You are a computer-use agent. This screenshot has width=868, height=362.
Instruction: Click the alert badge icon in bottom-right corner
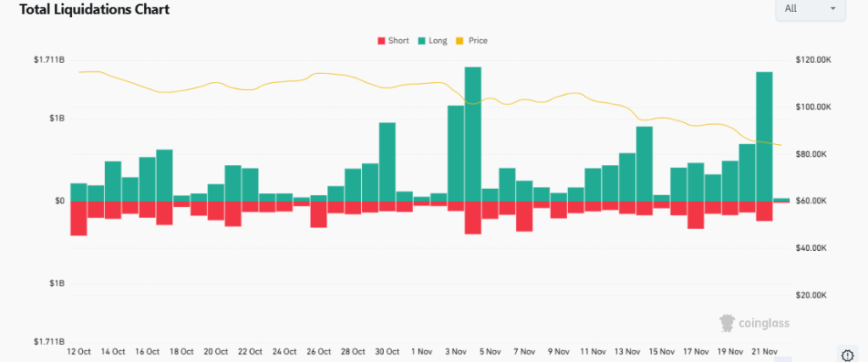coord(848,354)
